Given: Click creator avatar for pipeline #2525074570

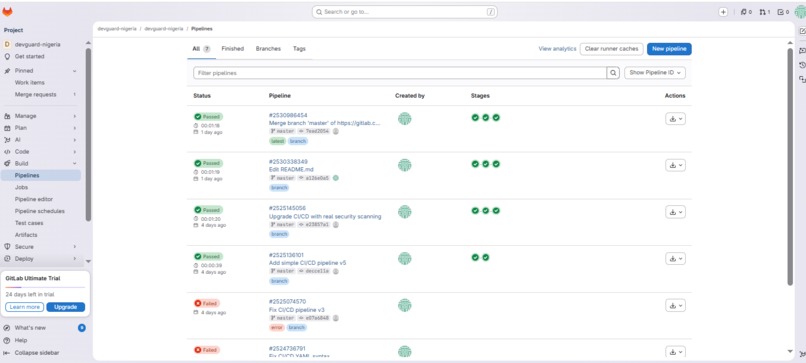Looking at the screenshot, I should click(405, 305).
